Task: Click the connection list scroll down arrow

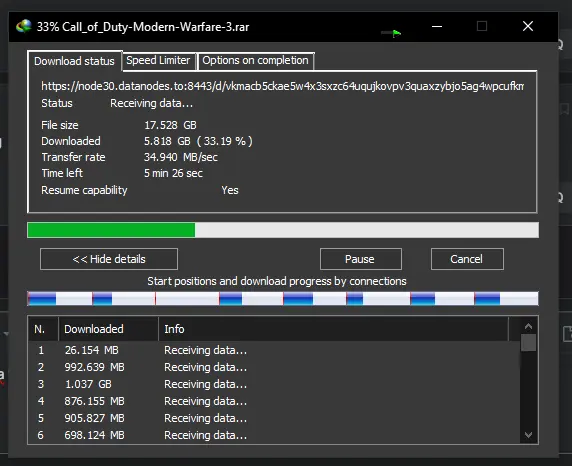Action: pyautogui.click(x=528, y=435)
